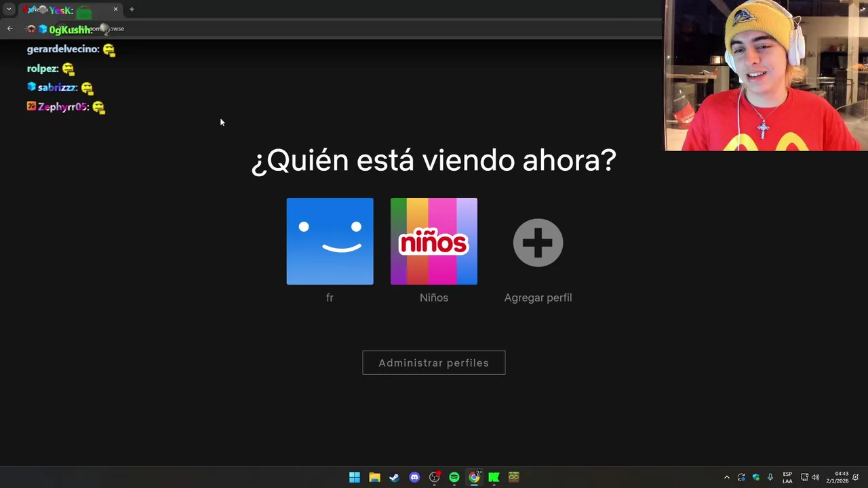Click the 0gKushh chat username
This screenshot has width=868, height=488.
pos(70,30)
